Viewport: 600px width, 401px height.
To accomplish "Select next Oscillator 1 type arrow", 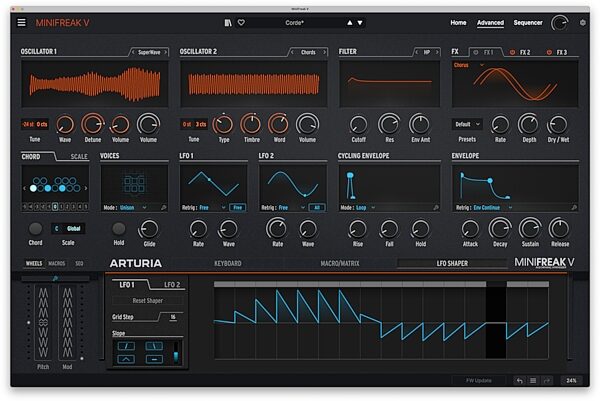I will click(166, 52).
